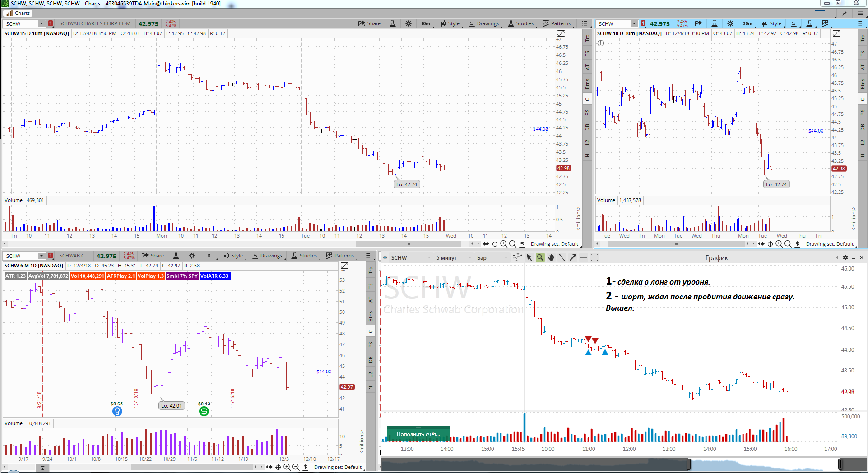Select the rectangle tool in График panel
868x473 pixels.
click(594, 257)
